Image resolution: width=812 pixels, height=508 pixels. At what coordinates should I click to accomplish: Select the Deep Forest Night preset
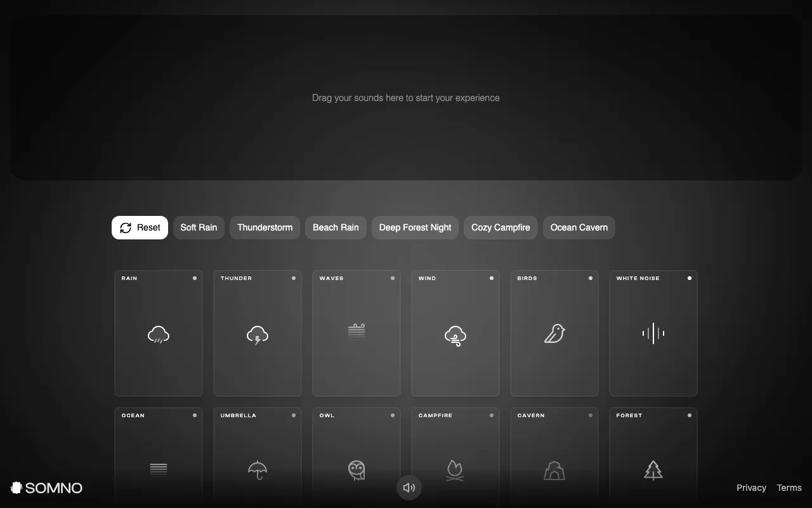coord(416,227)
